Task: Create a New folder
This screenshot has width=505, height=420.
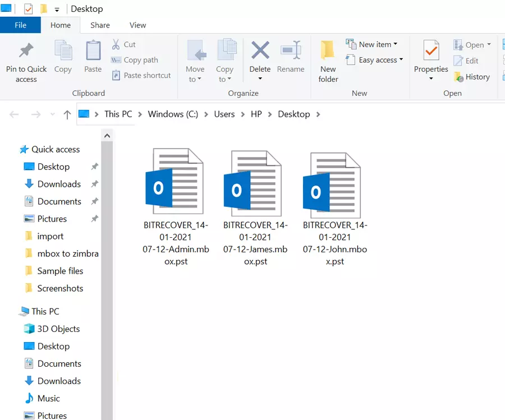Action: pos(328,61)
